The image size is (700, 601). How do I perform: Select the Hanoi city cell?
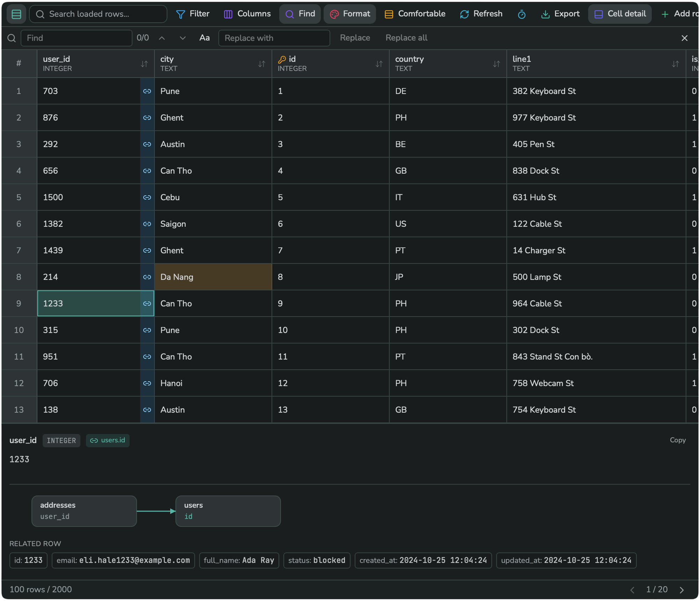213,383
